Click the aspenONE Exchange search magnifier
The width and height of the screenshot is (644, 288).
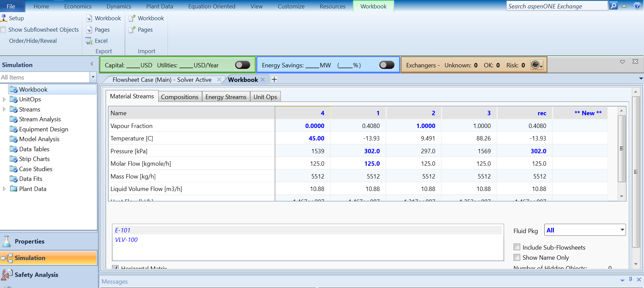(614, 6)
